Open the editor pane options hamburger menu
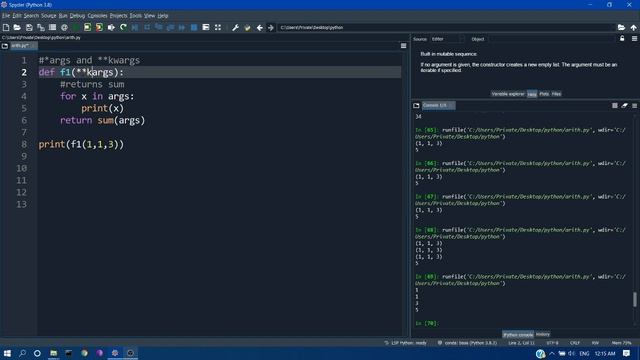The height and width of the screenshot is (360, 640). [403, 46]
